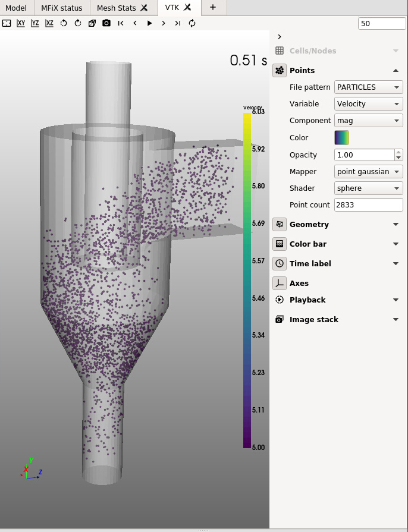Open the Variable dropdown showing Velocity
This screenshot has width=408, height=532.
click(x=369, y=104)
